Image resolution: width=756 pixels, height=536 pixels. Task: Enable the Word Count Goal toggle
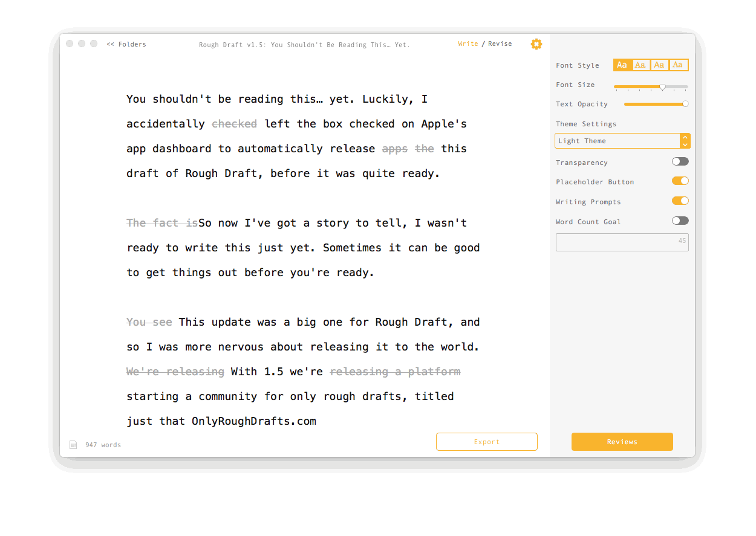(x=680, y=221)
